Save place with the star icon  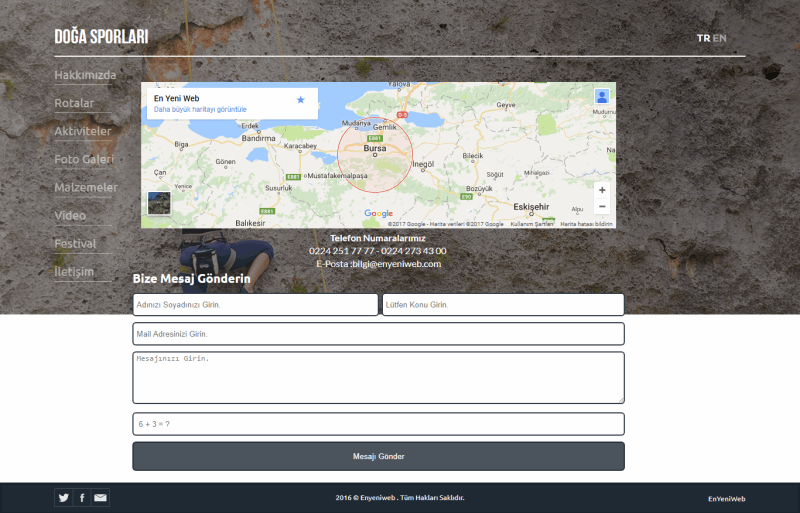[301, 100]
